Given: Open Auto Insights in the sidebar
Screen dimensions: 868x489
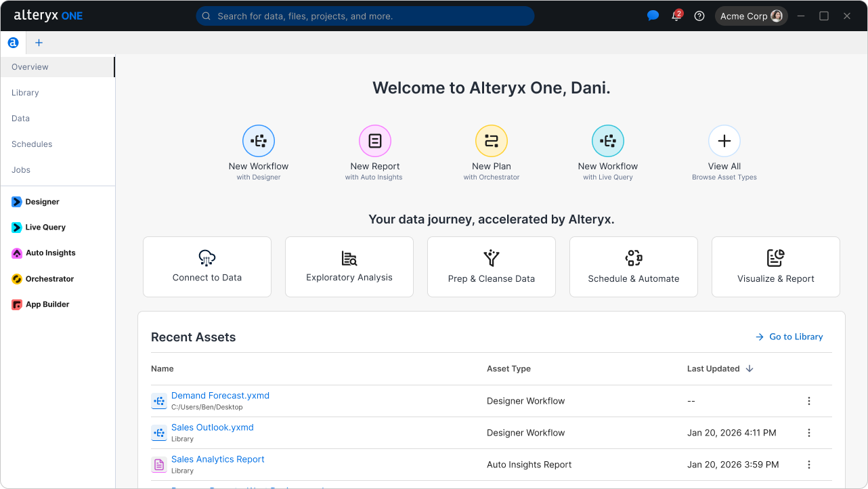Looking at the screenshot, I should pos(50,253).
